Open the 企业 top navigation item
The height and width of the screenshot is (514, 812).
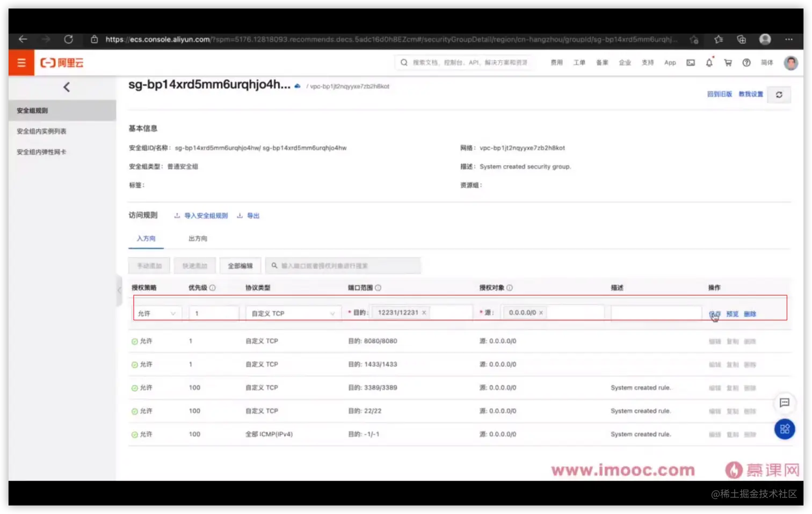click(625, 63)
